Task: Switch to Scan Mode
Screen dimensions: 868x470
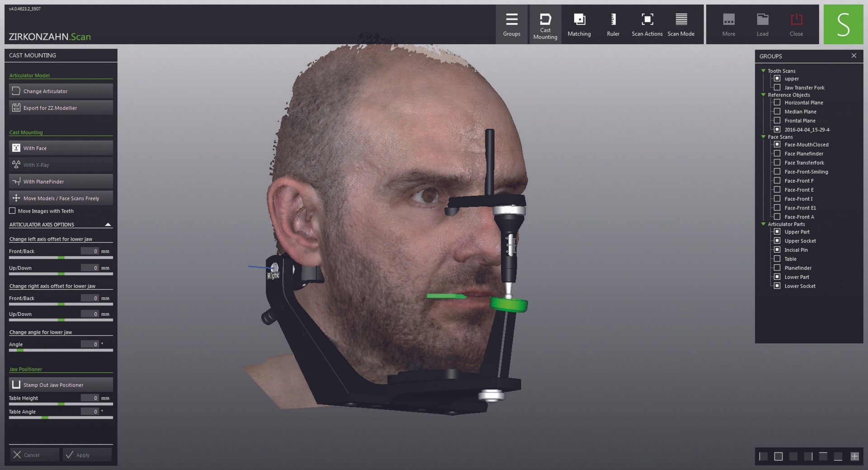Action: [x=680, y=23]
